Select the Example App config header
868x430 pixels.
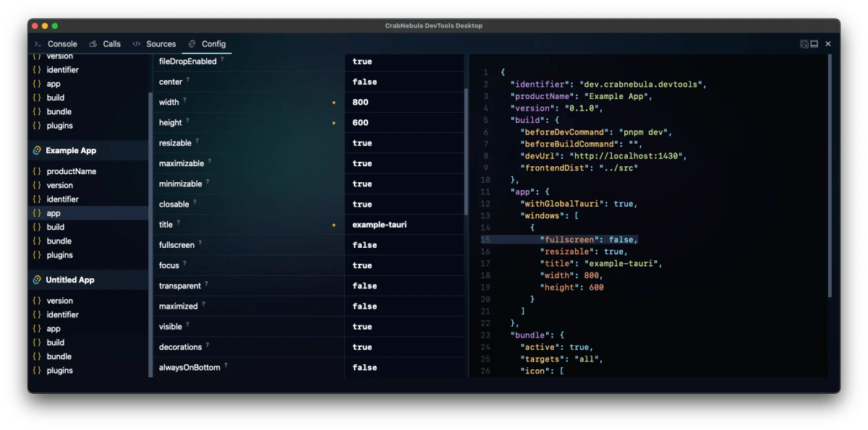click(x=88, y=150)
